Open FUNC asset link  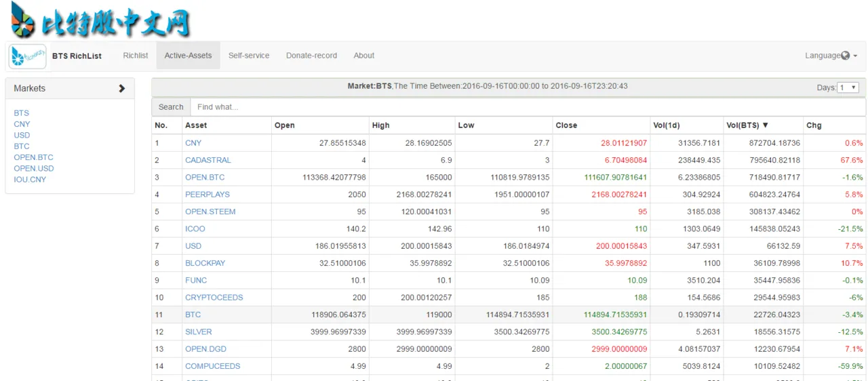pyautogui.click(x=196, y=280)
